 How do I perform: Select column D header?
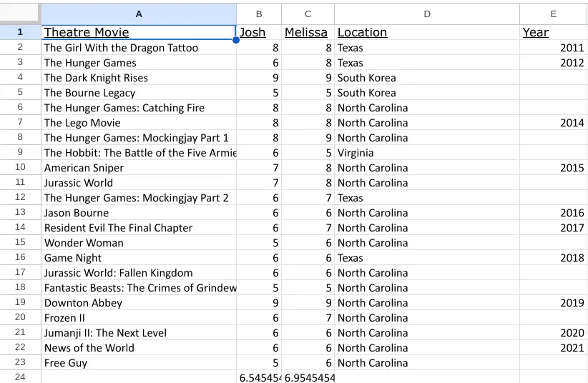pyautogui.click(x=427, y=14)
